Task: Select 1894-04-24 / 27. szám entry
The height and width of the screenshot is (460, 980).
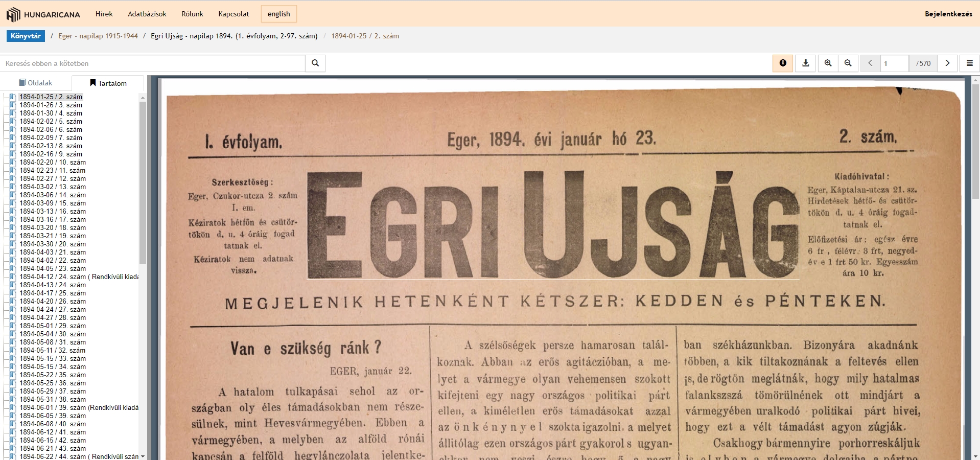Action: [53, 309]
